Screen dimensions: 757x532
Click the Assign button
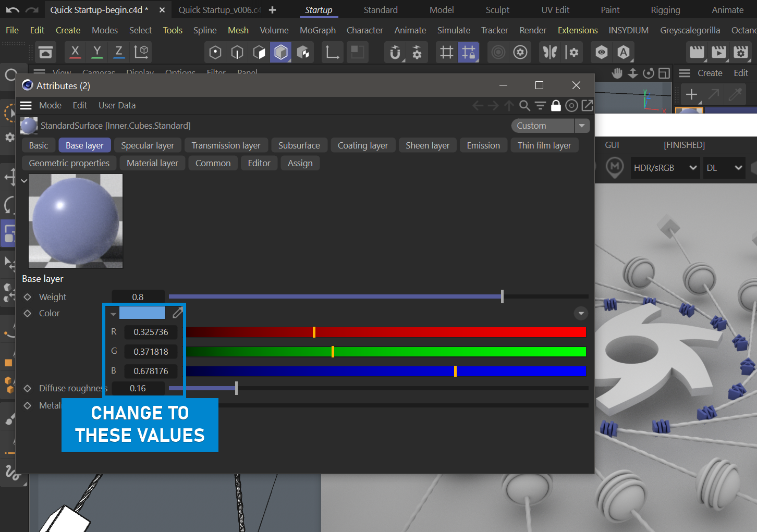(300, 163)
